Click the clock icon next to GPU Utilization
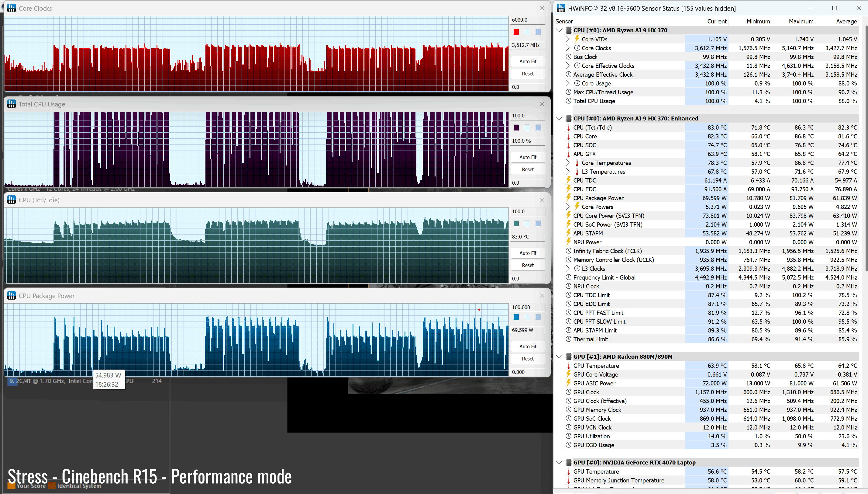This screenshot has height=494, width=868. [568, 436]
